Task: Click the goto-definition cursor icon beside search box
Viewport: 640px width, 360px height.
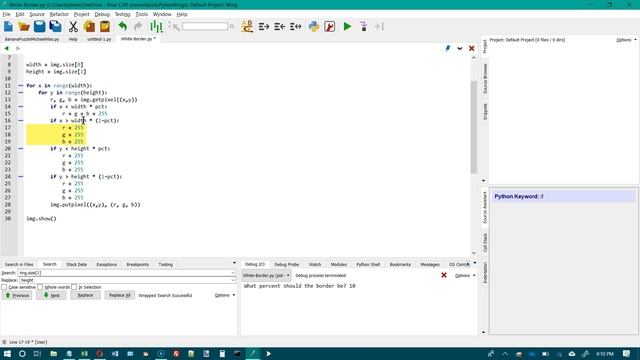Action: tap(174, 27)
